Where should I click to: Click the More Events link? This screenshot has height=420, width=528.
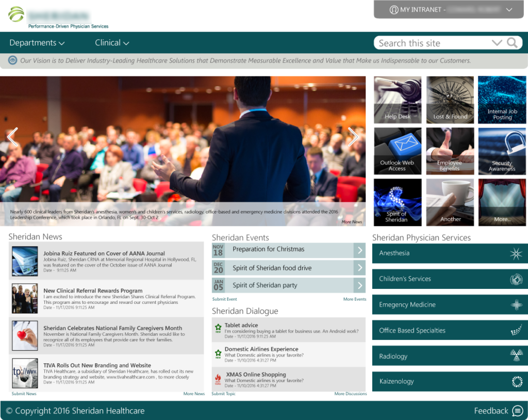(355, 299)
